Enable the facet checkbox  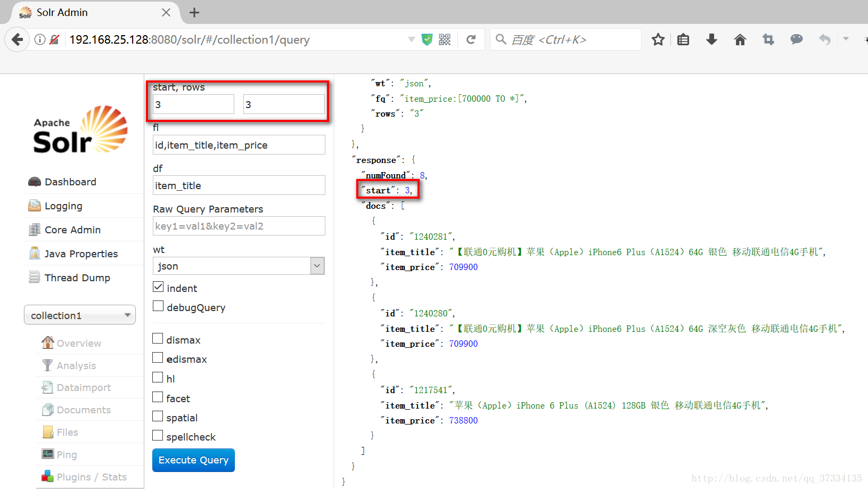pos(158,397)
